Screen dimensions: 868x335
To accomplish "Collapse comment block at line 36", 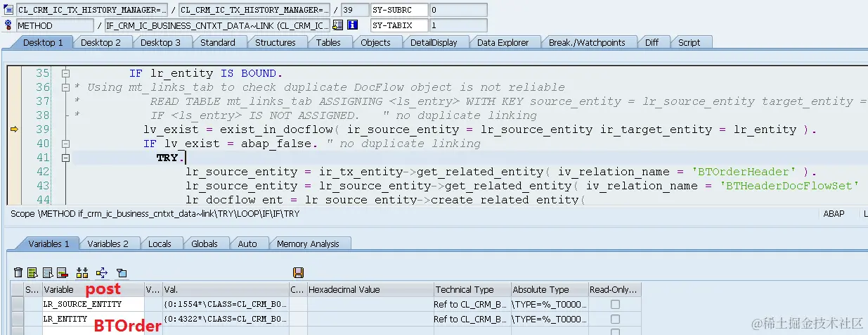I will click(65, 87).
